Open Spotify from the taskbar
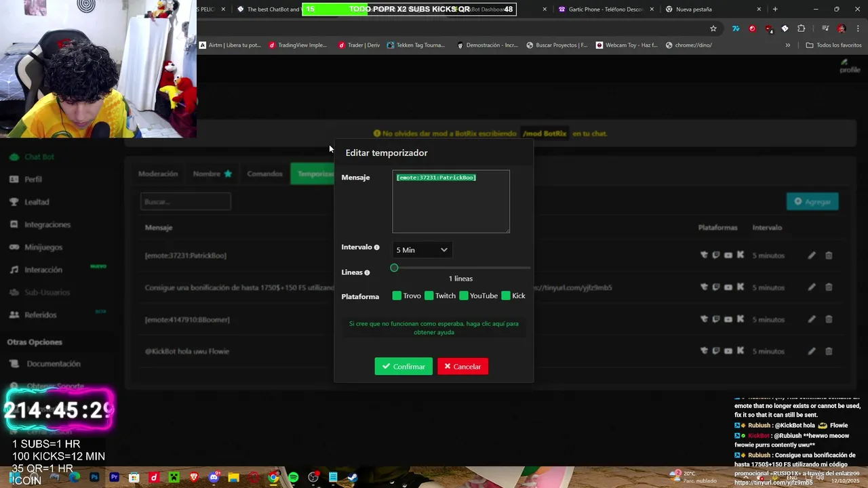 293,478
